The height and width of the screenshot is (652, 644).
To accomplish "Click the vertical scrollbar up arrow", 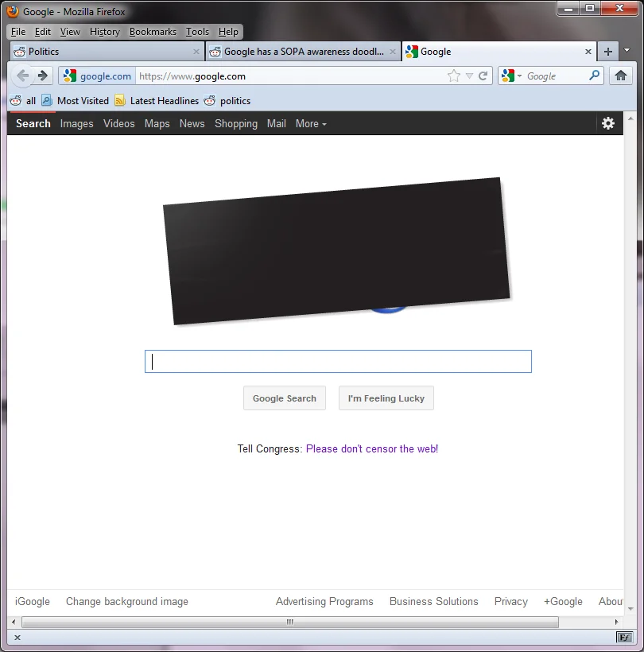I will point(630,118).
